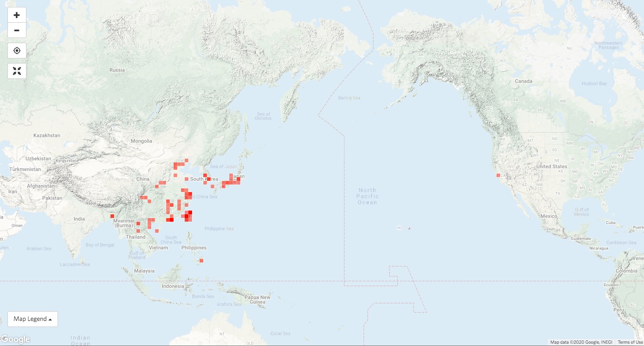This screenshot has width=644, height=346.
Task: Select the red occurrence square in California
Action: tap(498, 175)
